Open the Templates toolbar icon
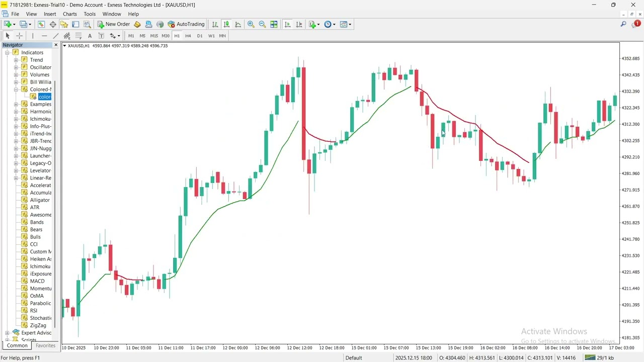This screenshot has height=362, width=644. coord(344,24)
